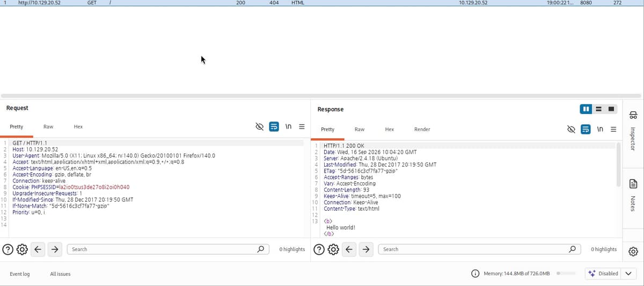This screenshot has width=644, height=286.
Task: Click Response search help question icon
Action: (319, 249)
